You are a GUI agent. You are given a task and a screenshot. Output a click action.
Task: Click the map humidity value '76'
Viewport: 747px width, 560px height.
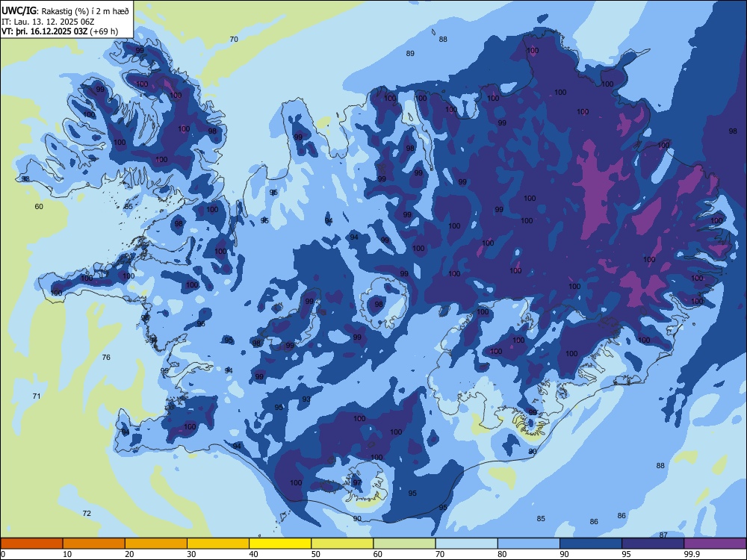coord(106,357)
